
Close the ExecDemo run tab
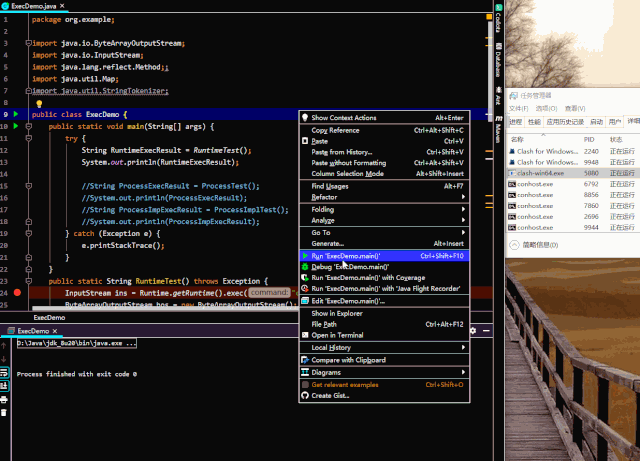point(55,331)
